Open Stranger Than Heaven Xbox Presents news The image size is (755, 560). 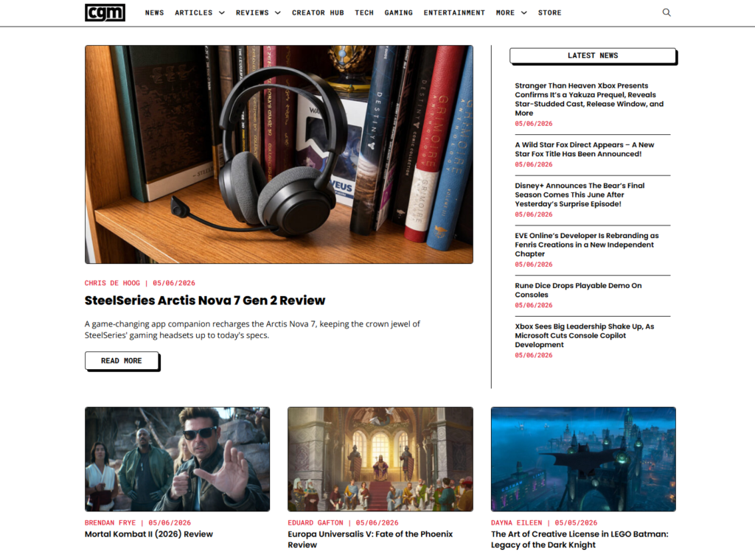(x=589, y=99)
